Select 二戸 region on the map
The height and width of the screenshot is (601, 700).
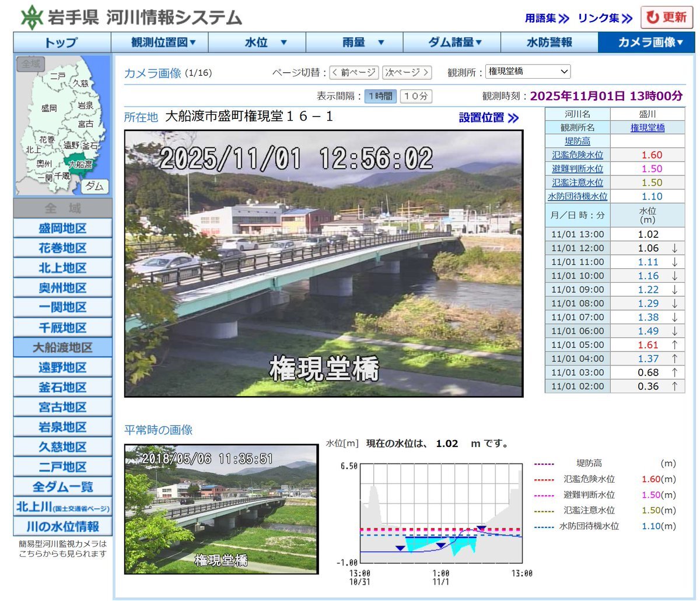(58, 76)
